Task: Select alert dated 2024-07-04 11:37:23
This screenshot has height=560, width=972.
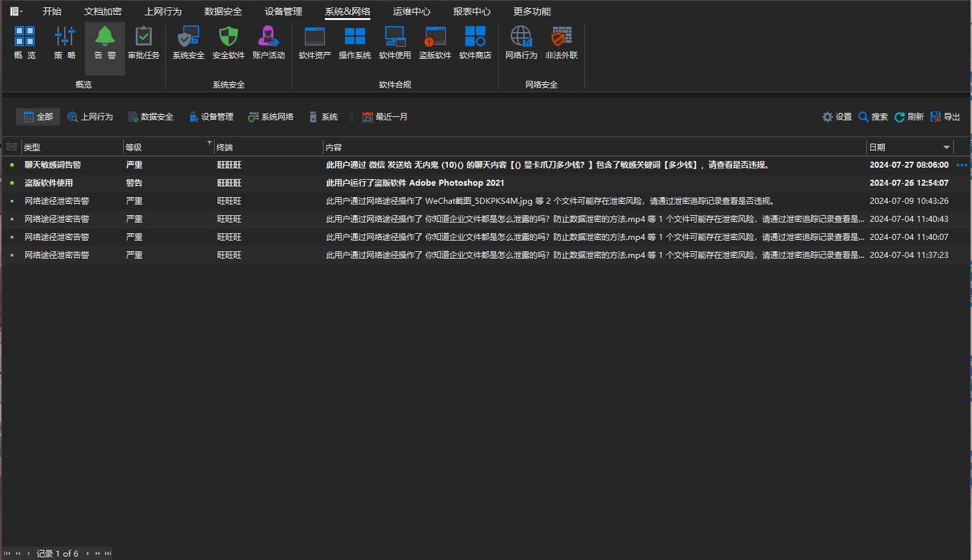Action: tap(485, 255)
